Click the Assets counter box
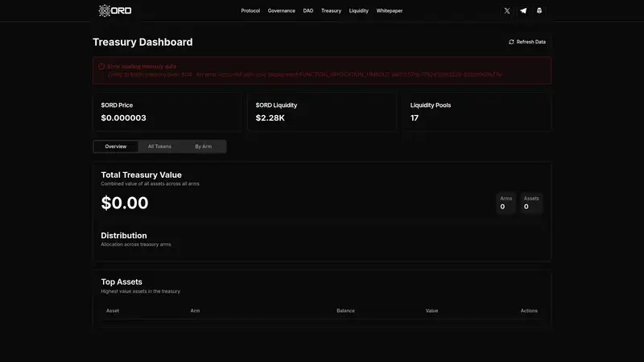This screenshot has width=644, height=362. pos(531,203)
